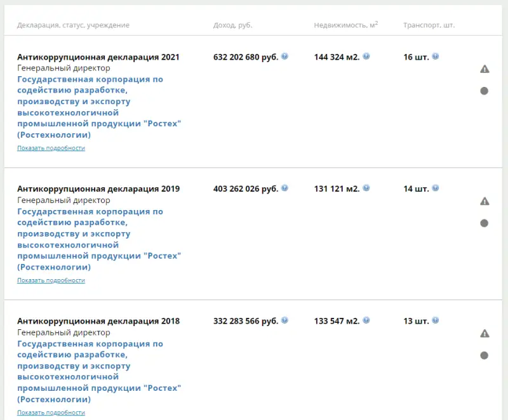Click warning triangle in 2021 declaration row
Screen dimensions: 508x420
click(x=485, y=69)
